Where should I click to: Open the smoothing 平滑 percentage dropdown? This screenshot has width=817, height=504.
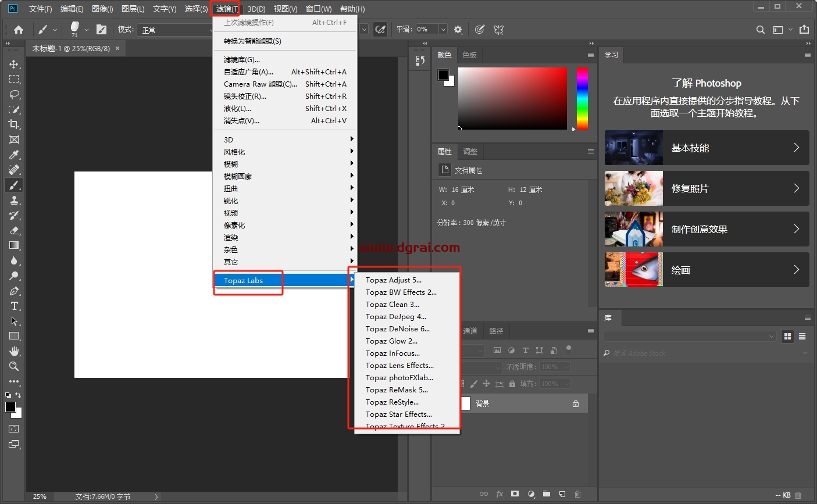[443, 30]
